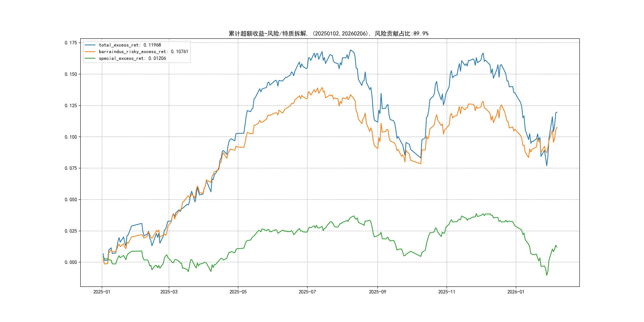Screen dimensions: 644x322
Task: Click the 0.175 y-axis tick label
Action: click(x=71, y=43)
